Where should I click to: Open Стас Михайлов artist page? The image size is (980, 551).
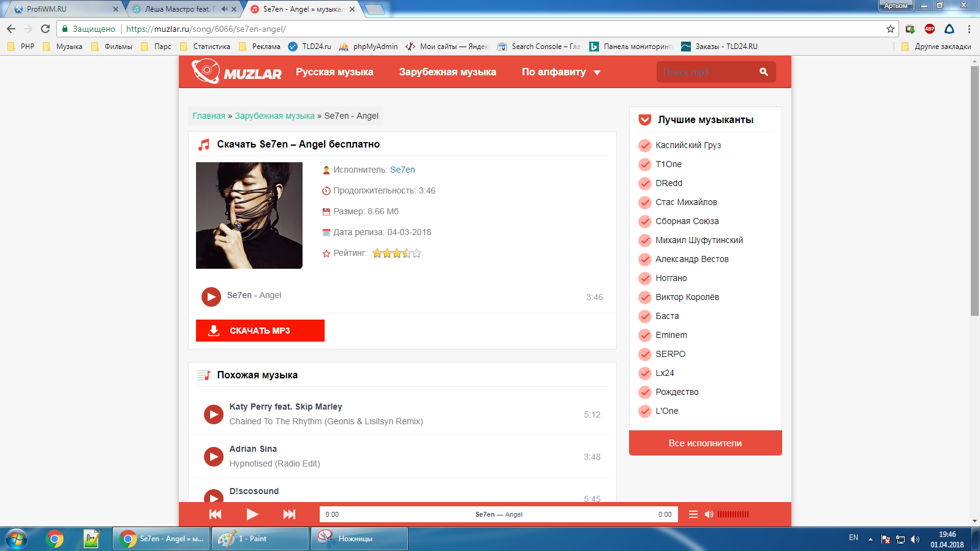point(686,202)
